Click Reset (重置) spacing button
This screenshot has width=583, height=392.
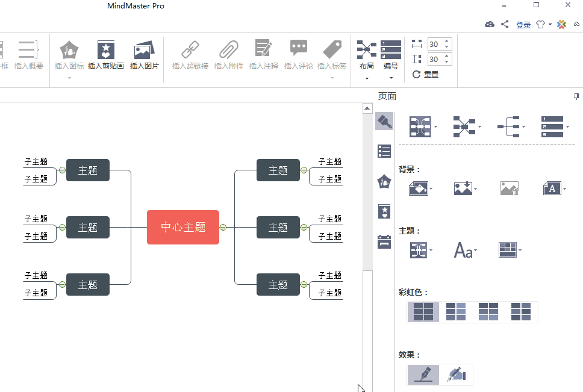coord(426,74)
